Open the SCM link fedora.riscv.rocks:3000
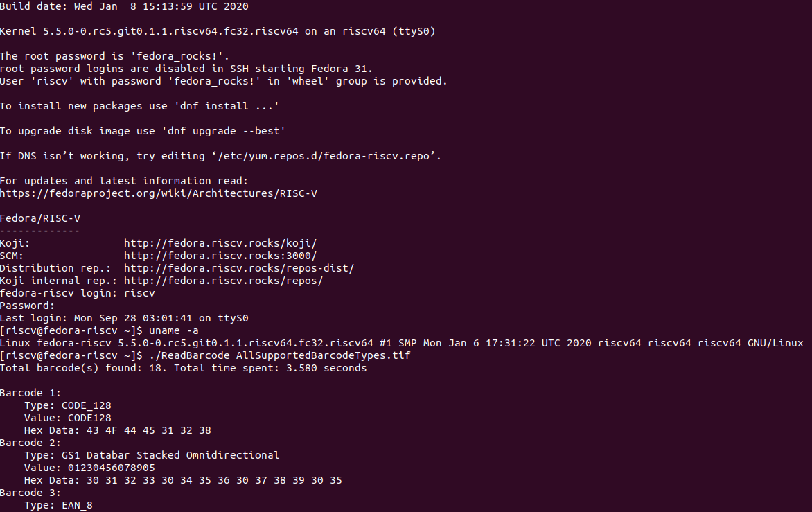The image size is (812, 512). tap(220, 256)
